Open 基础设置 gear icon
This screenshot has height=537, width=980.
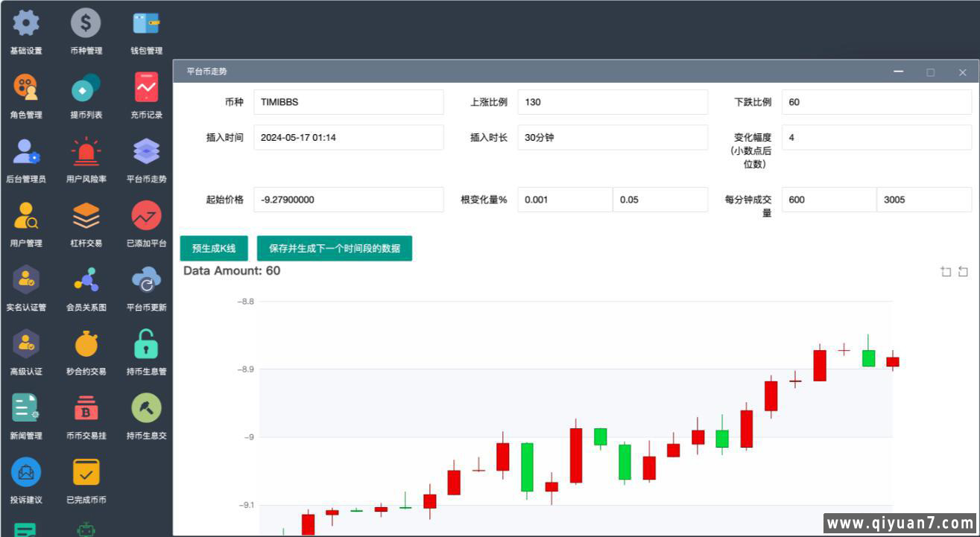pos(26,24)
